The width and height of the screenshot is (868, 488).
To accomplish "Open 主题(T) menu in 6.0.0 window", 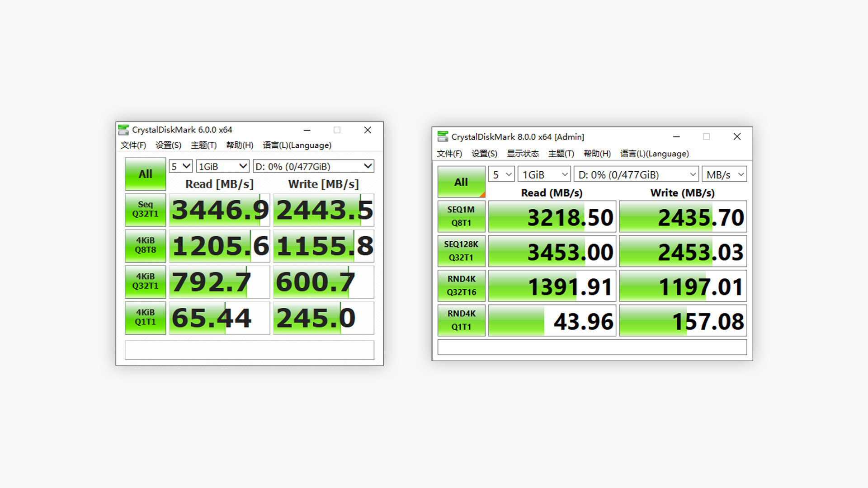I will click(x=203, y=145).
